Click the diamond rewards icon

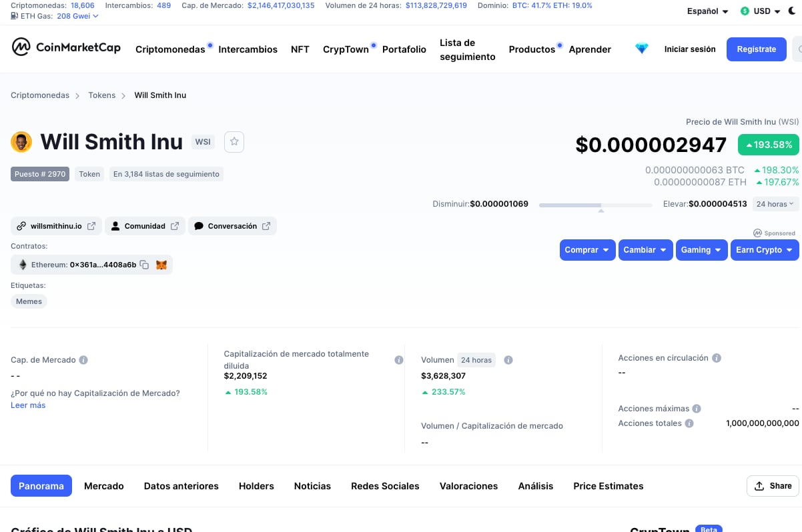coord(641,49)
